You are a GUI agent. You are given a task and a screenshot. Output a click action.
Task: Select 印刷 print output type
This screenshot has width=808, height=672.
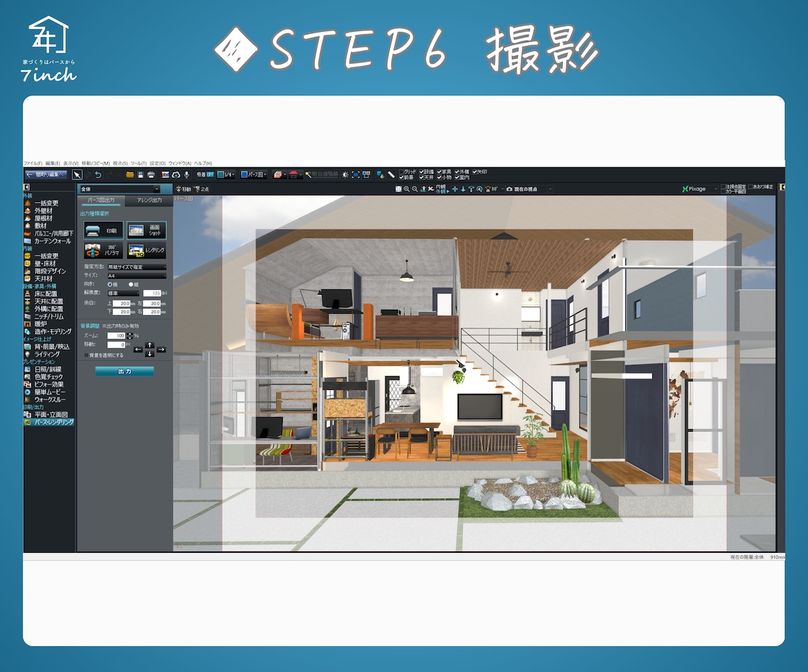pyautogui.click(x=103, y=230)
